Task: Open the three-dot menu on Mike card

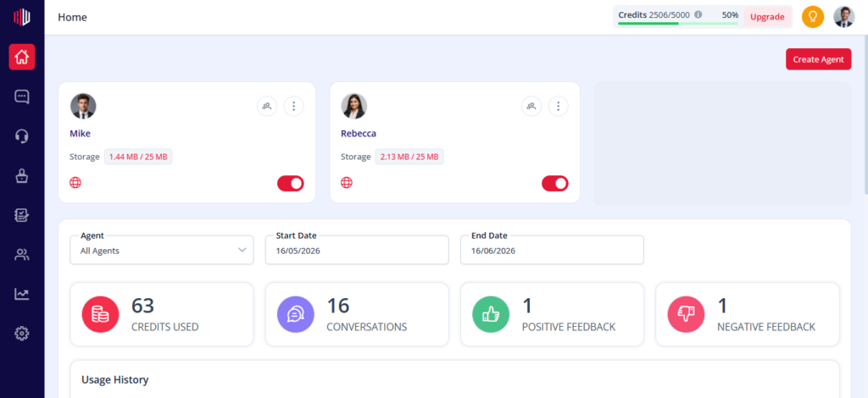Action: 294,106
